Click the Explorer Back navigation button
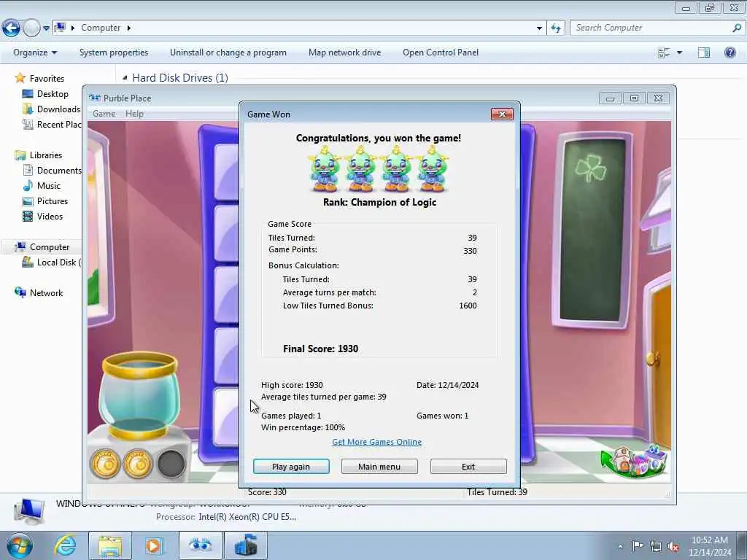This screenshot has width=747, height=560. (x=12, y=28)
